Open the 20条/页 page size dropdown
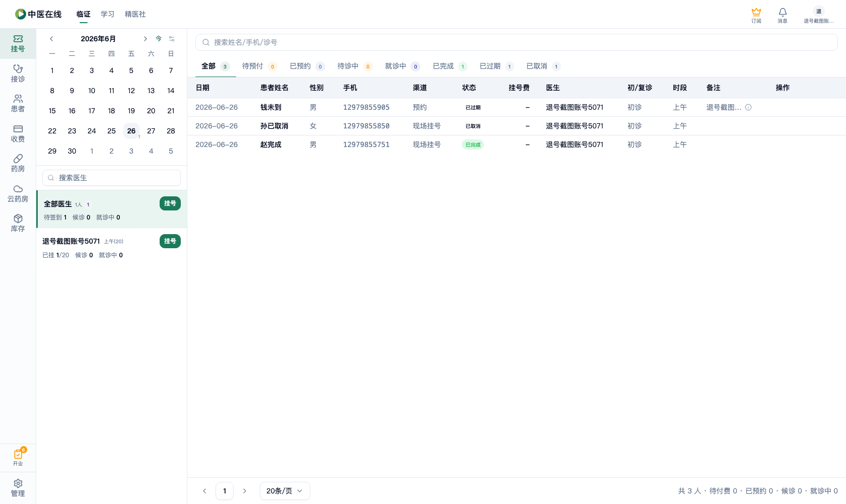Image resolution: width=846 pixels, height=504 pixels. [285, 491]
